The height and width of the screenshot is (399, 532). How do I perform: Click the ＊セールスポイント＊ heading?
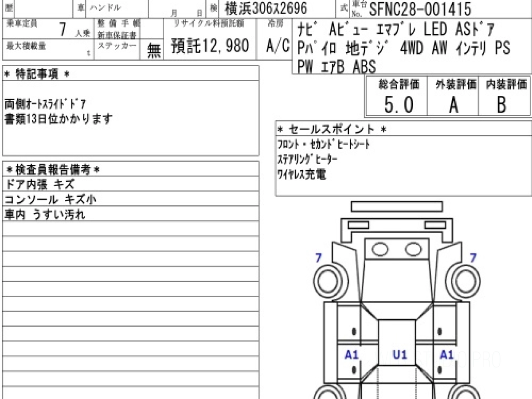coord(332,129)
